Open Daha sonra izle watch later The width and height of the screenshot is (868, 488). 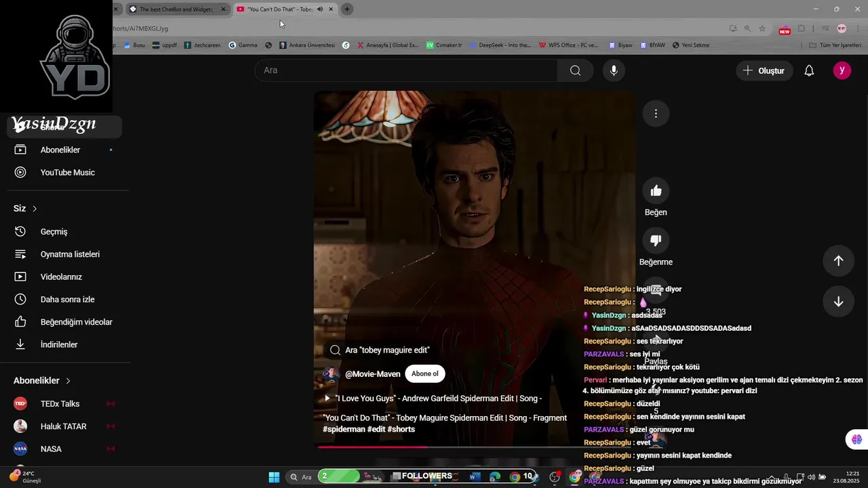[x=64, y=300]
